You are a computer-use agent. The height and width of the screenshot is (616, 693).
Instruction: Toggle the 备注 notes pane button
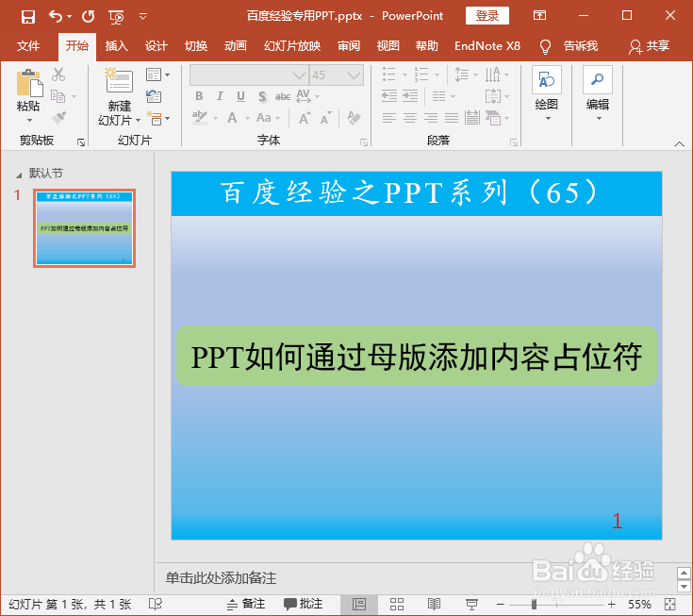click(246, 604)
